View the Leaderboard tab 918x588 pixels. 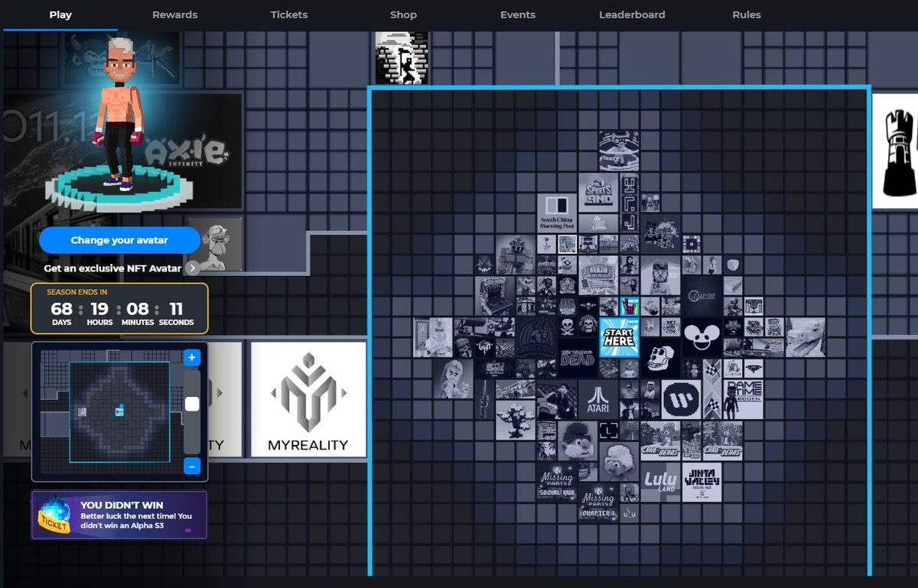[x=632, y=15]
